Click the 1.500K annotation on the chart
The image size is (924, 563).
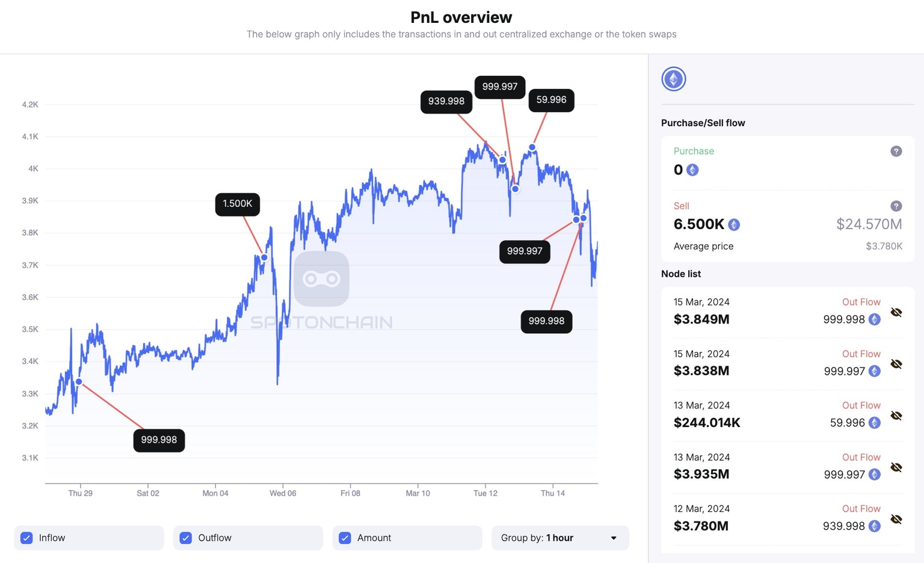tap(237, 204)
